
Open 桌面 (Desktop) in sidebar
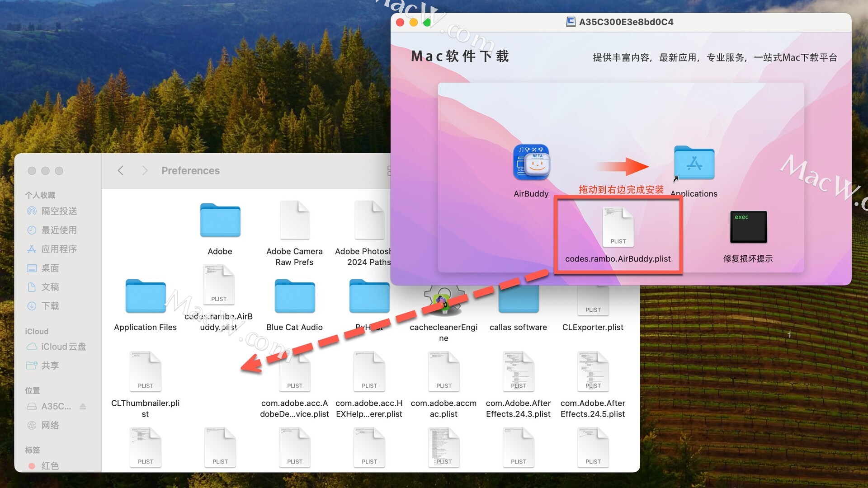point(43,268)
